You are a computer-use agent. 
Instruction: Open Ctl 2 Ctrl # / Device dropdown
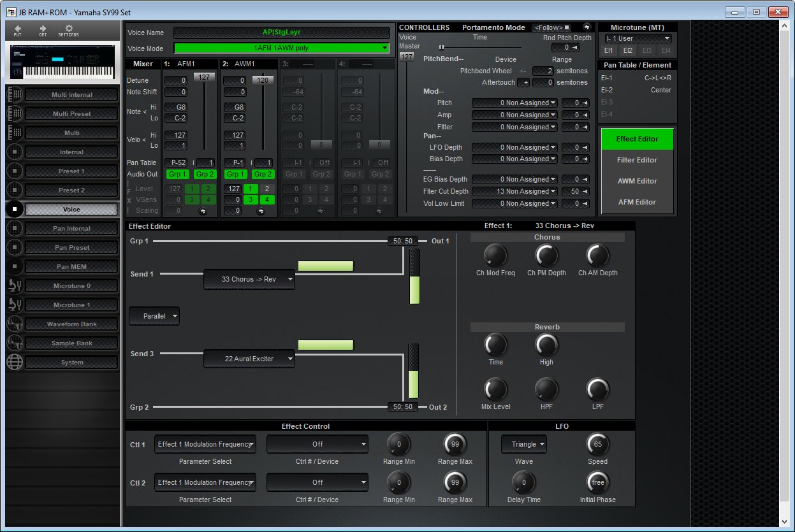(x=317, y=483)
